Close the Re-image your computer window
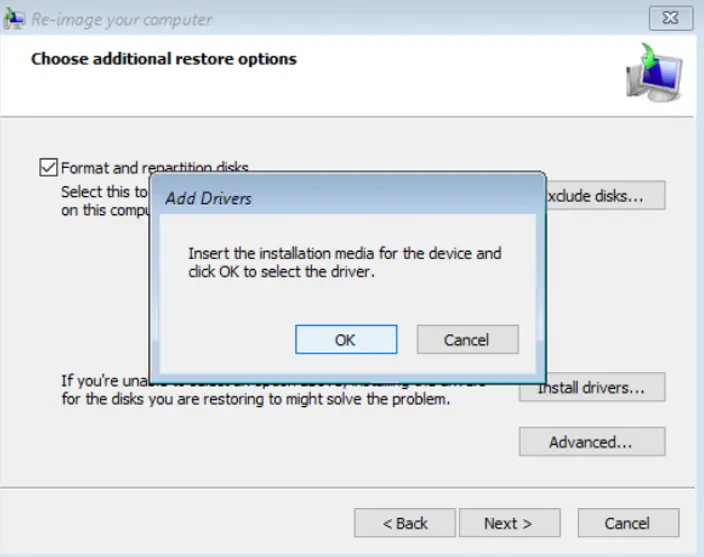Screen dimensions: 704x557 pos(671,18)
